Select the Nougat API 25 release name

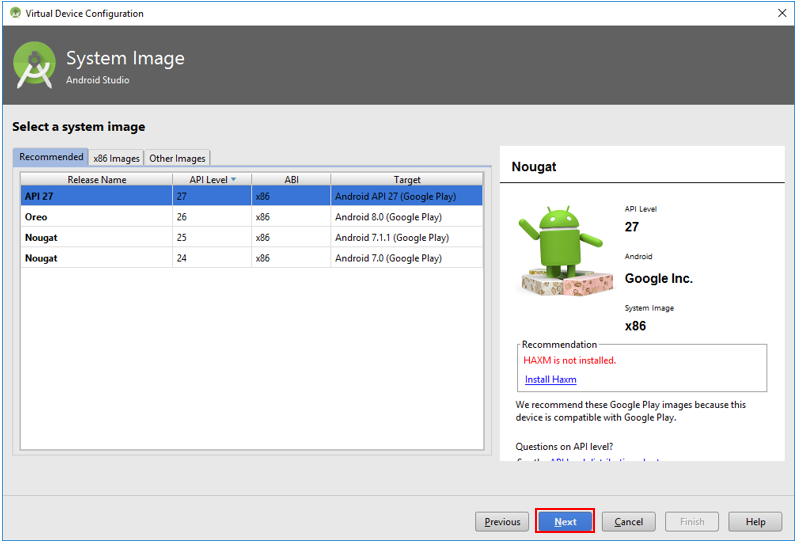(x=41, y=238)
